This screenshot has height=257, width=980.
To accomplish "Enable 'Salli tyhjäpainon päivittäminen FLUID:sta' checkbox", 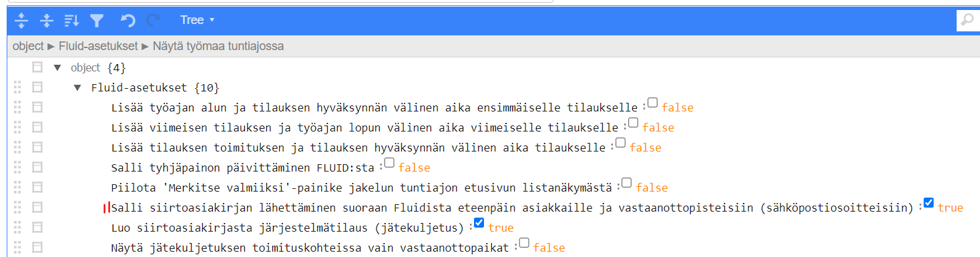I will click(389, 162).
